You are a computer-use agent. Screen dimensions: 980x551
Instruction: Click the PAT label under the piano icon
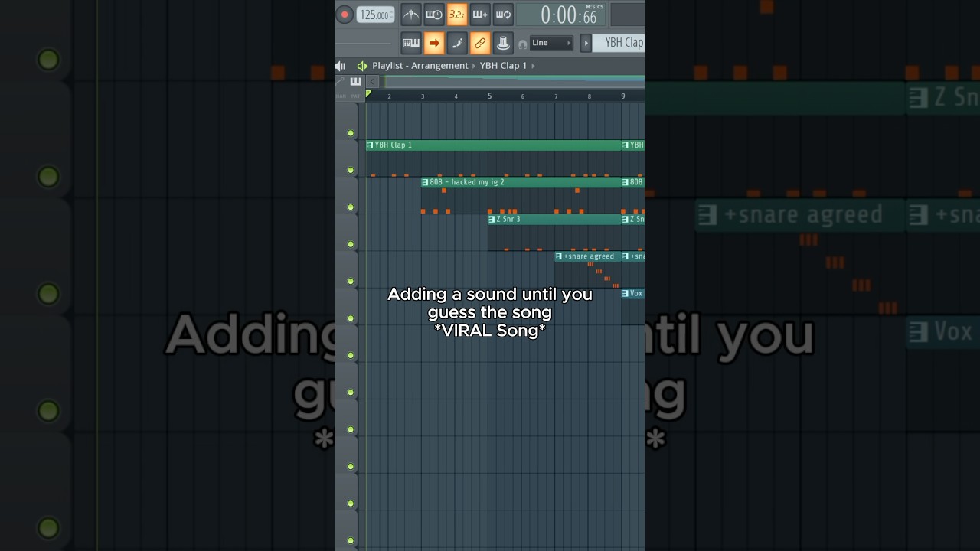(x=355, y=96)
